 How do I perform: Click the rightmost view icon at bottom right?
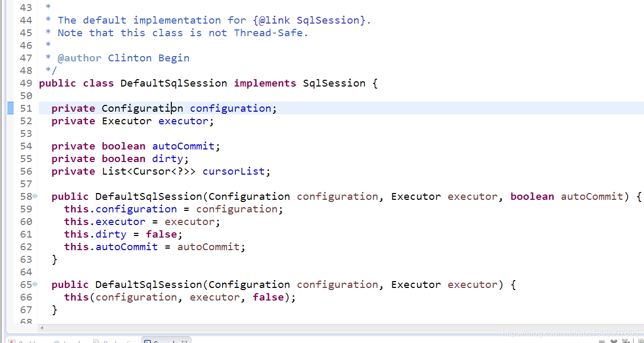click(640, 341)
